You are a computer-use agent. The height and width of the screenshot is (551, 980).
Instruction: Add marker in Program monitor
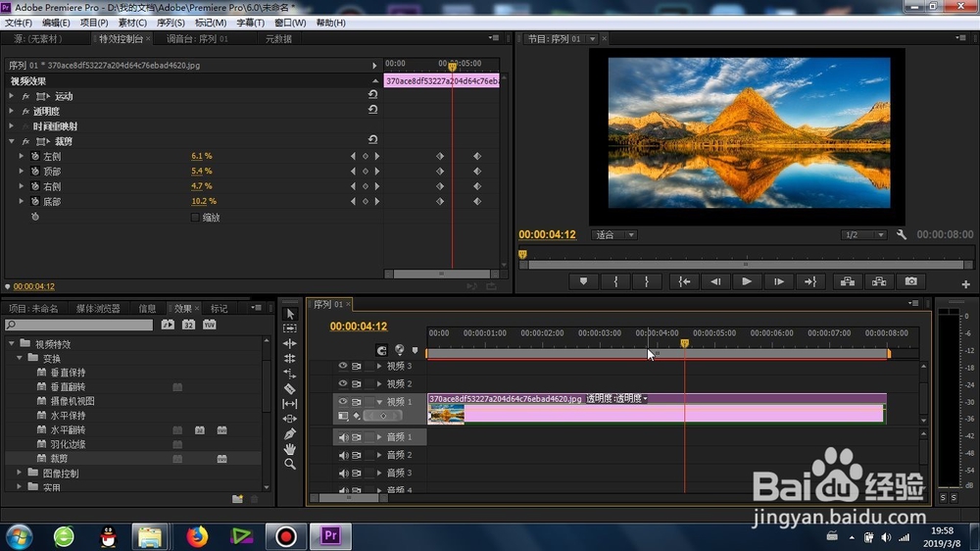click(x=584, y=281)
